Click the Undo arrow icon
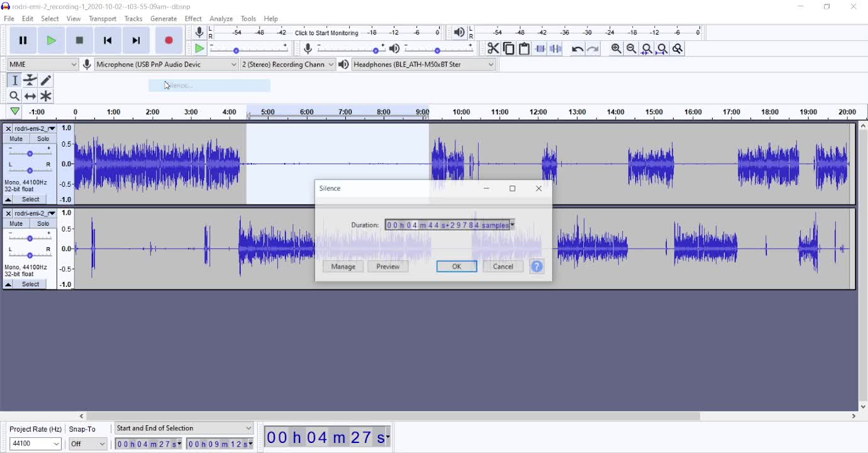Screen dimensions: 868x453 point(577,49)
